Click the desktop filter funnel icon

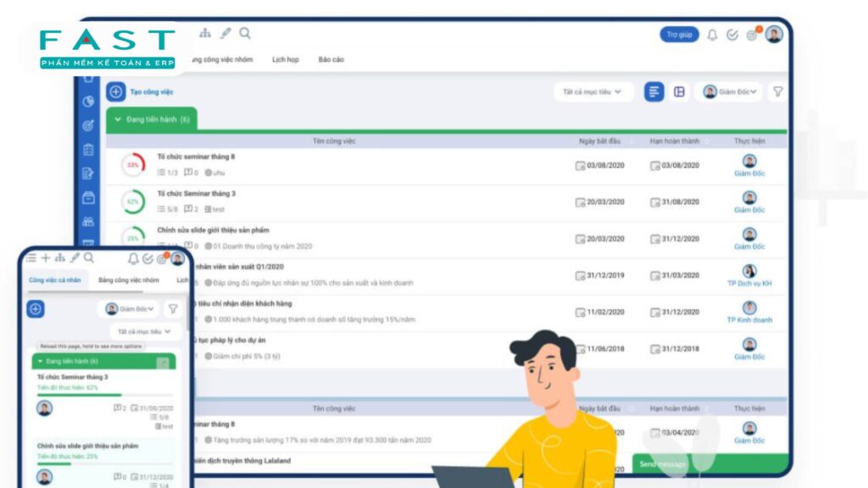pos(778,91)
